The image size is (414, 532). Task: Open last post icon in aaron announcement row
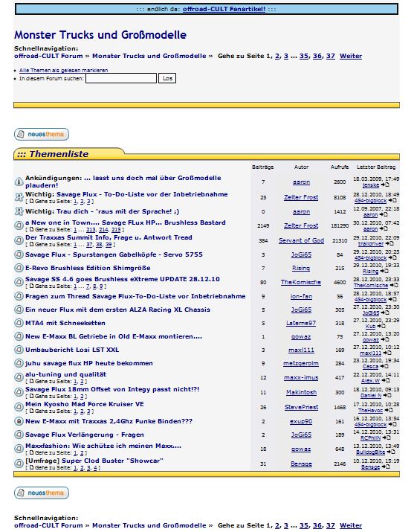point(385,185)
